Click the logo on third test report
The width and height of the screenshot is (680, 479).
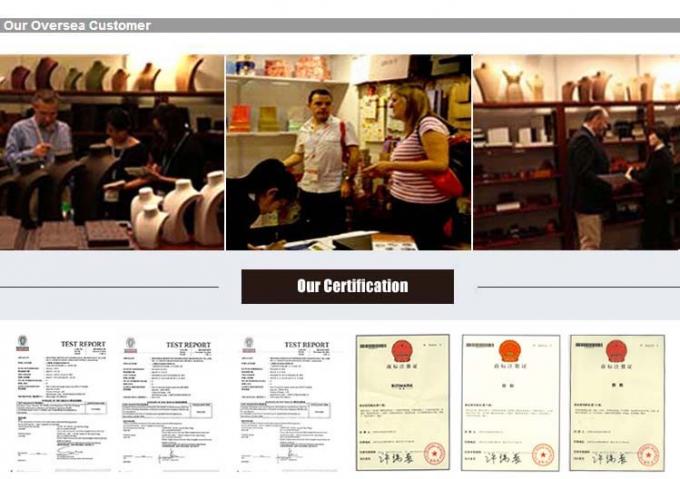click(x=249, y=345)
